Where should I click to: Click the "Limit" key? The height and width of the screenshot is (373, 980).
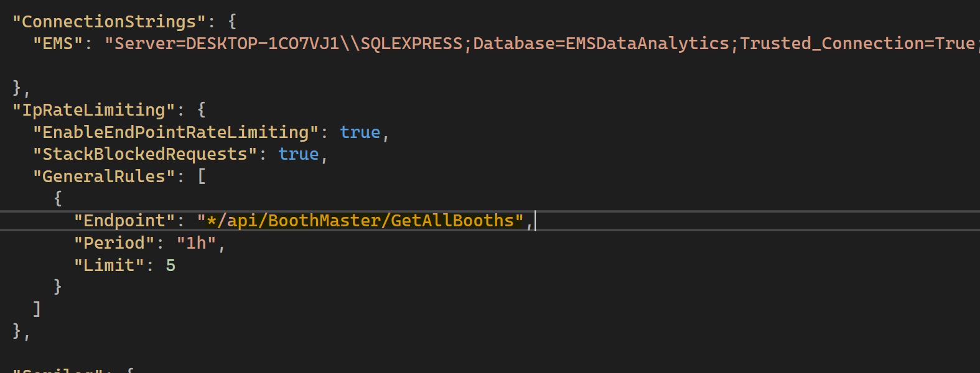(x=109, y=265)
